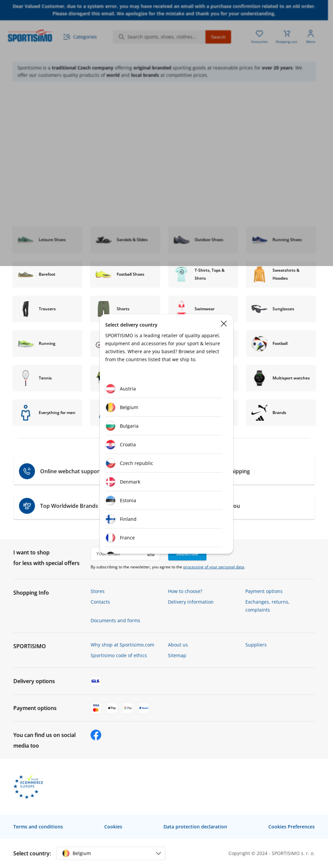333x868 pixels.
Task: Open the Football Shoes category tile
Action: (125, 274)
